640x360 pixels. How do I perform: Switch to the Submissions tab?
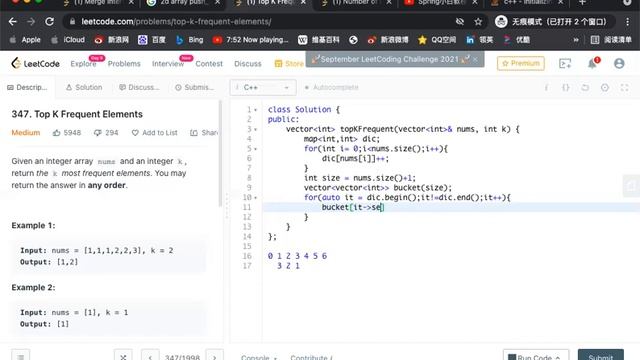tap(194, 87)
